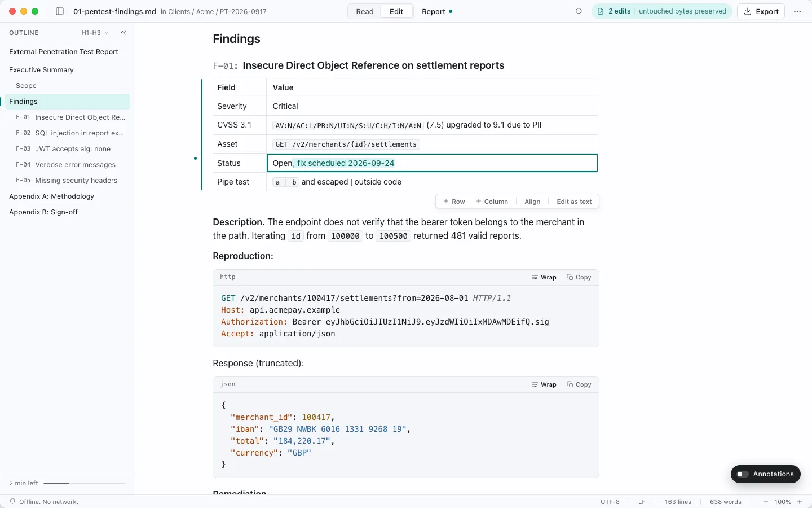Toggle Wrap on the json code block
Screen dimensions: 812x508
click(544, 384)
